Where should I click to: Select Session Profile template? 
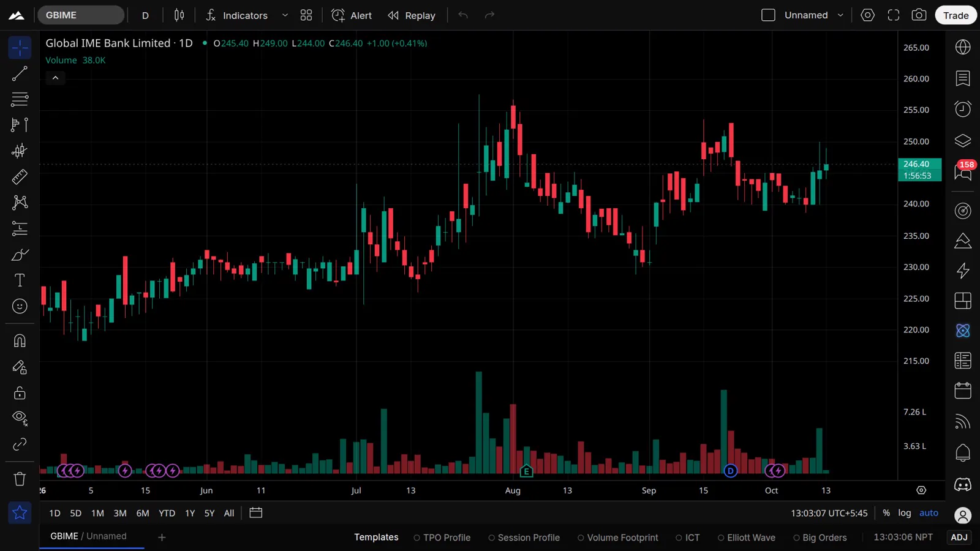(524, 538)
